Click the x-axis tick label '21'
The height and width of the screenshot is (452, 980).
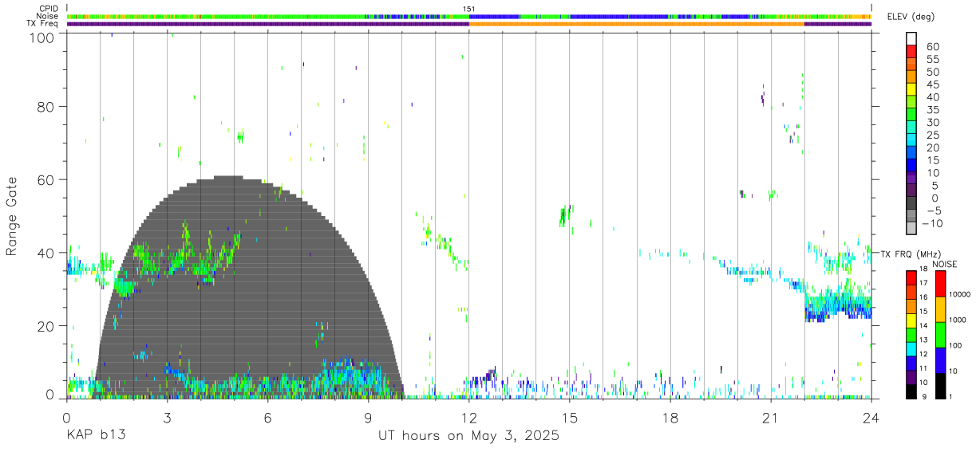click(771, 418)
